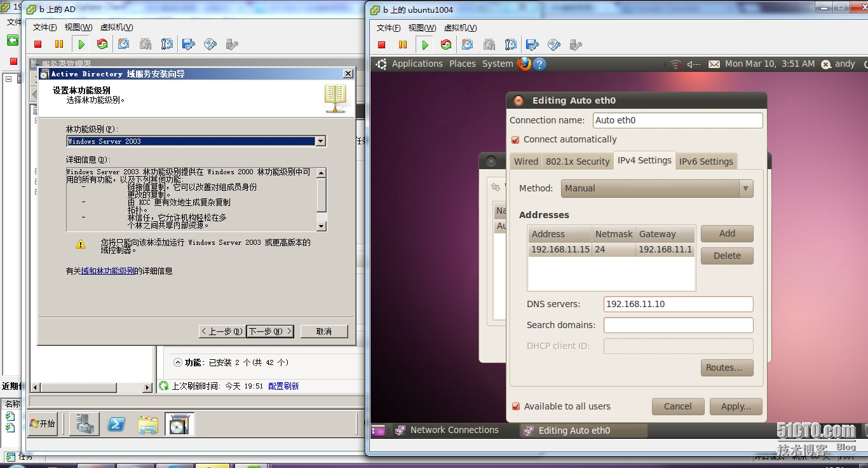Click the Delete address button

[727, 256]
